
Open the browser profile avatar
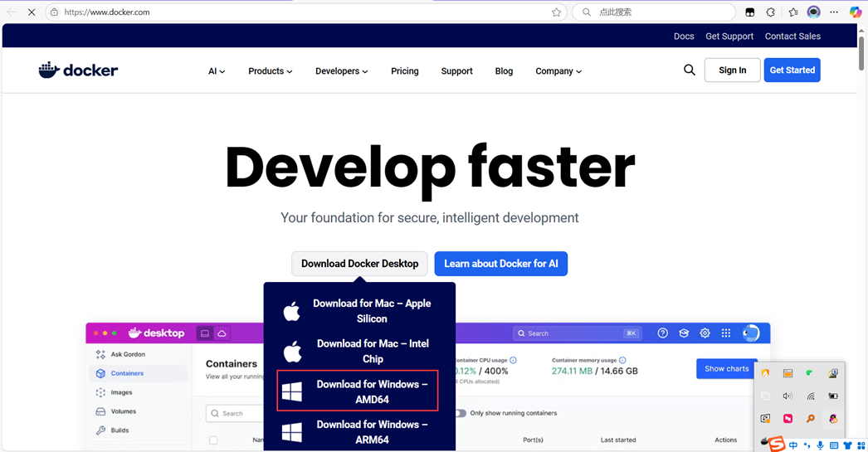tap(813, 12)
